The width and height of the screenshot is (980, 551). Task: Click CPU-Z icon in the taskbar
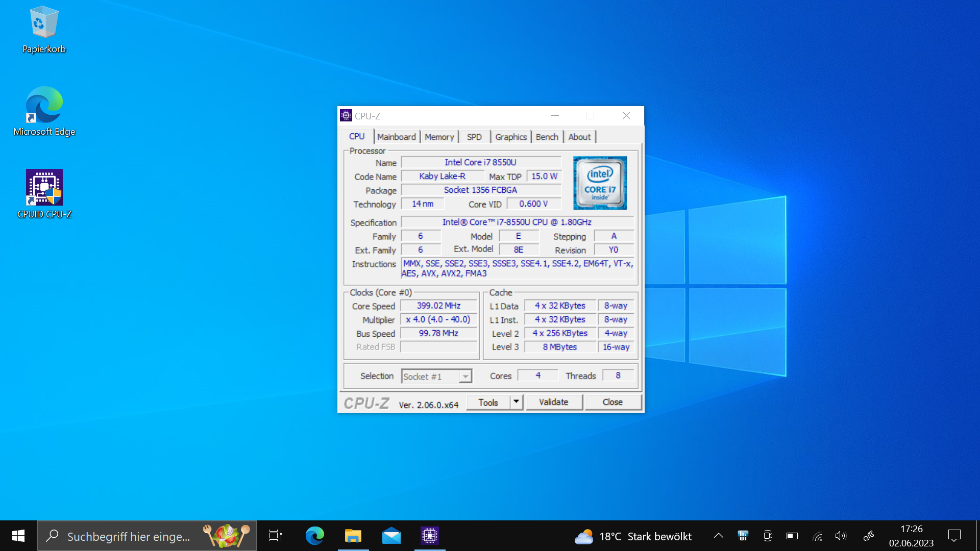pyautogui.click(x=429, y=536)
